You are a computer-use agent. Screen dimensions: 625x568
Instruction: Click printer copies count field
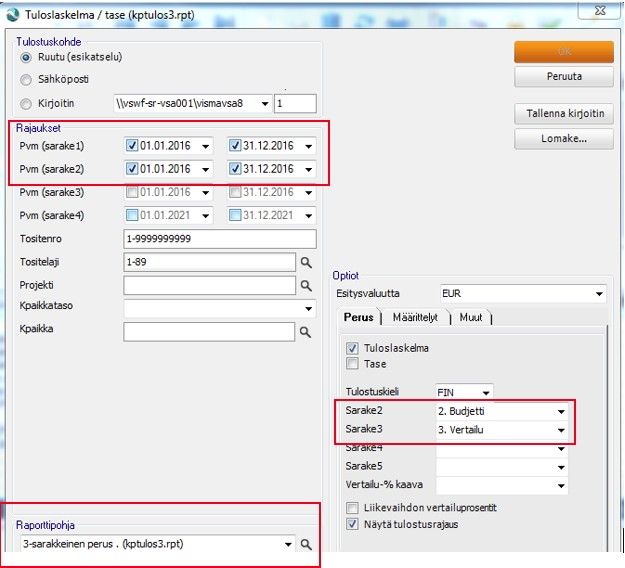pos(295,104)
